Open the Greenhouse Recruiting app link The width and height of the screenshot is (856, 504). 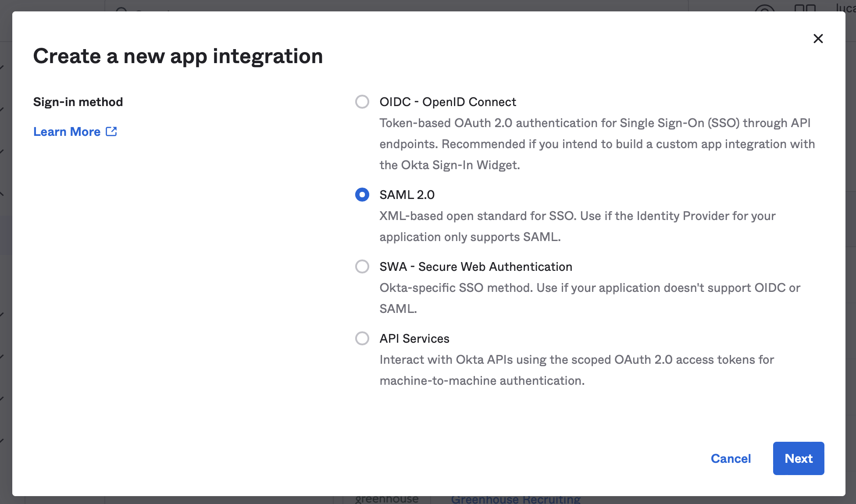[x=516, y=499]
